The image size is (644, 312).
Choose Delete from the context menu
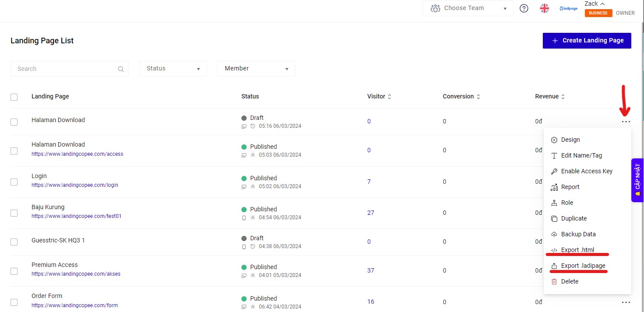tap(587, 282)
